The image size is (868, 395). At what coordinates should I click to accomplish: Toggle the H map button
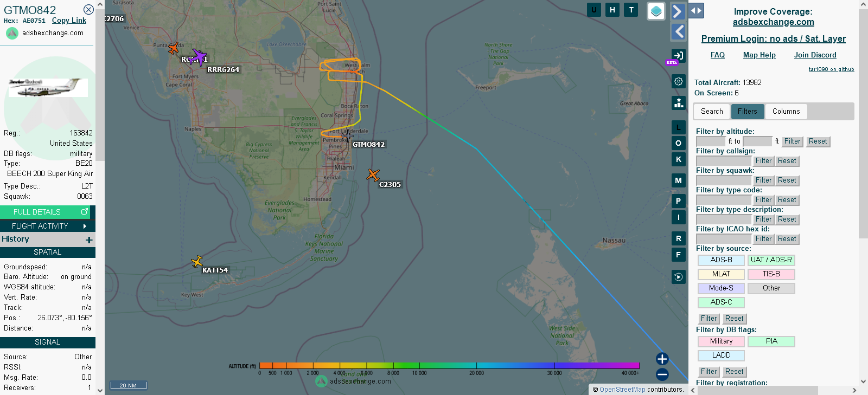pyautogui.click(x=612, y=10)
